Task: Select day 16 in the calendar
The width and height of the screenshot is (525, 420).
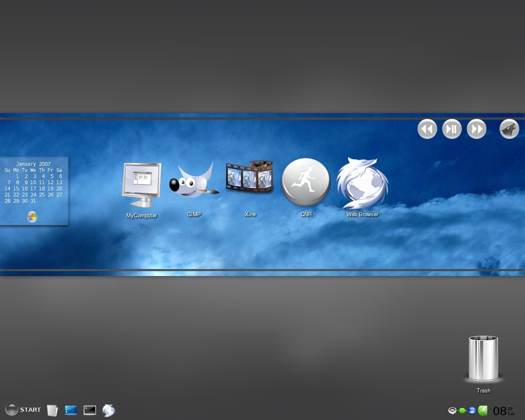Action: coord(25,189)
